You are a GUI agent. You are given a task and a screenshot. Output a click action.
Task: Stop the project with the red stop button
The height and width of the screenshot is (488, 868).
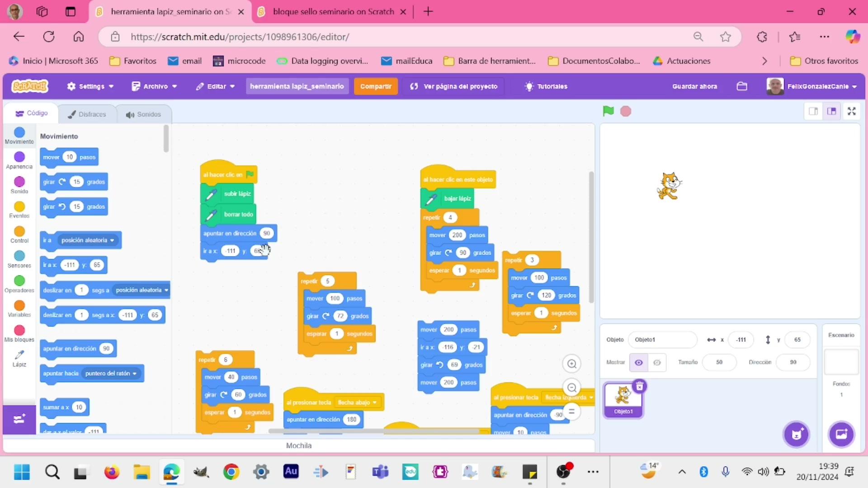pos(626,111)
